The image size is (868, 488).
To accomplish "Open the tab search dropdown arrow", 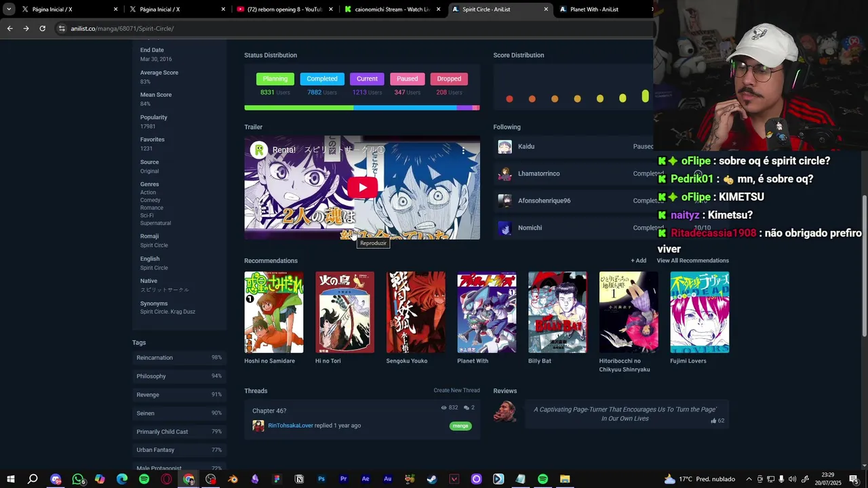I will 8,9.
